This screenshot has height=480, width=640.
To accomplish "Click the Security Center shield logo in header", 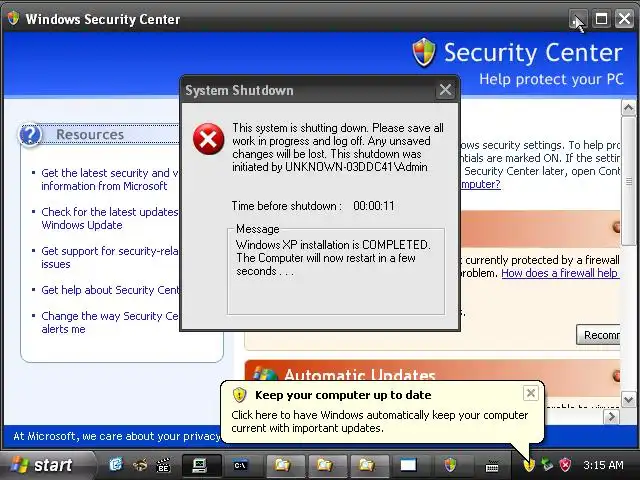I will 424,52.
